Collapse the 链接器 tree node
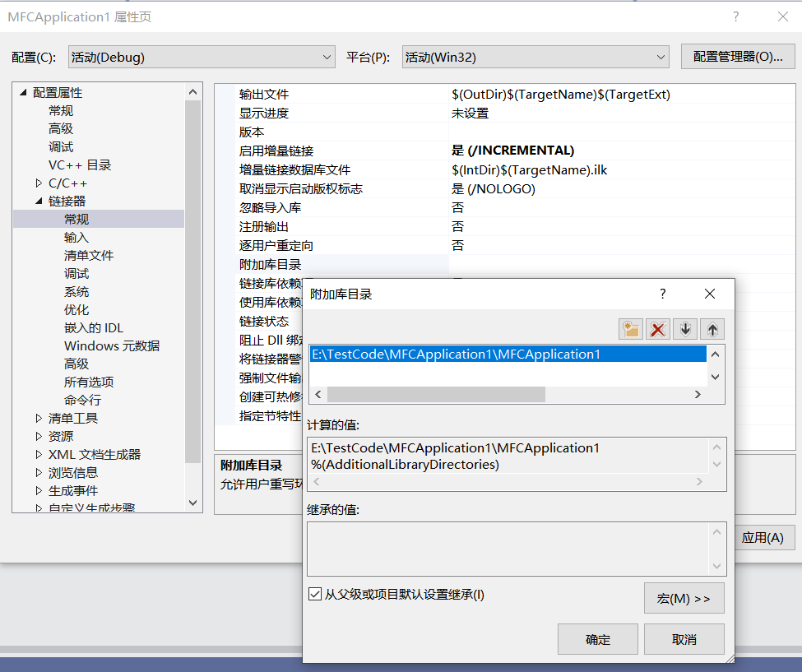The image size is (802, 672). 39,201
